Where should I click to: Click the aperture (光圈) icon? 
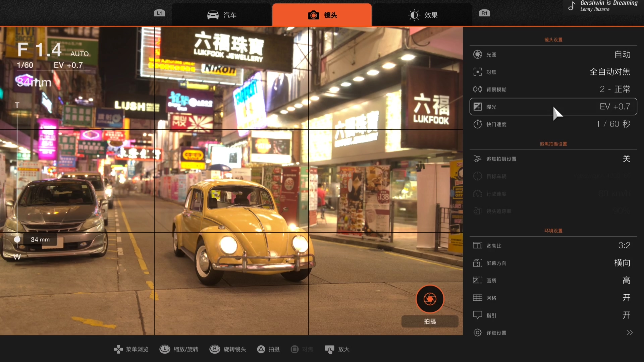pyautogui.click(x=478, y=54)
